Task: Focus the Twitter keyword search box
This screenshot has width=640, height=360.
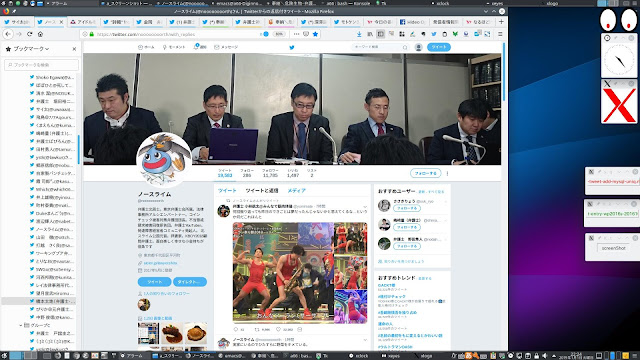Action: click(380, 47)
